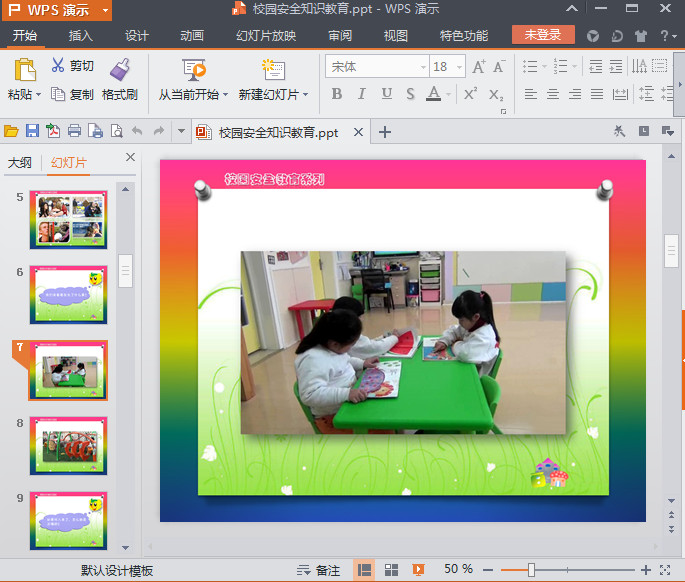Viewport: 685px width, 582px height.
Task: Toggle Bold formatting
Action: pos(336,94)
